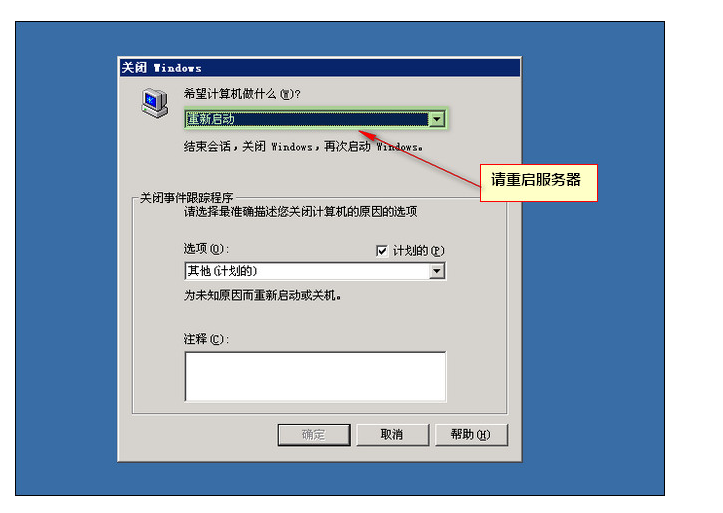The image size is (723, 513).
Task: Click the 关闭 Windows title bar
Action: tap(320, 68)
